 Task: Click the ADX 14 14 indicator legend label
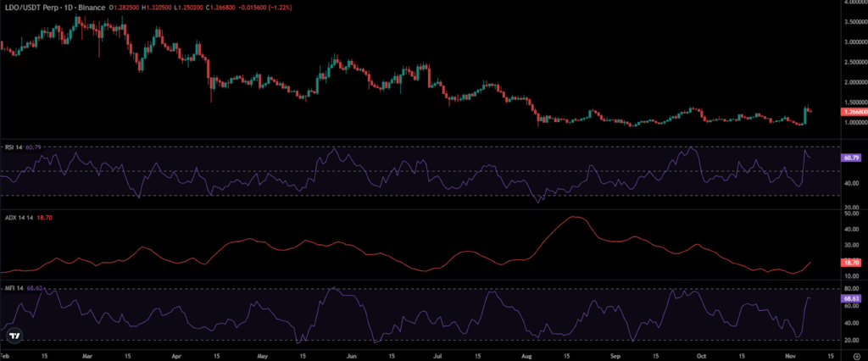click(17, 218)
